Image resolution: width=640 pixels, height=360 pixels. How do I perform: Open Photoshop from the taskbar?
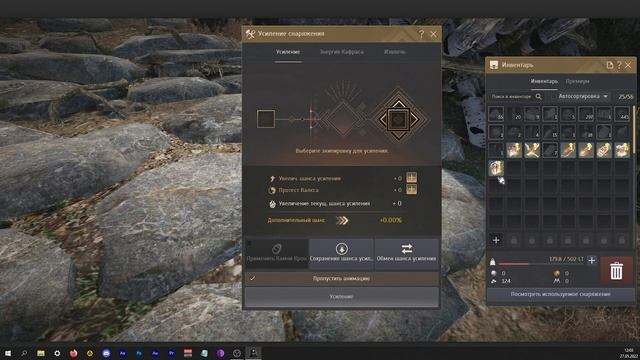pos(139,353)
